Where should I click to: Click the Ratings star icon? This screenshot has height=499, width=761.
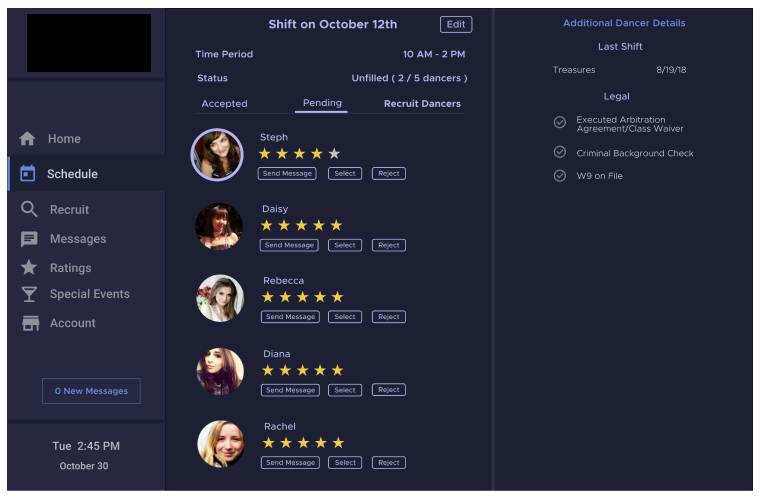(29, 268)
